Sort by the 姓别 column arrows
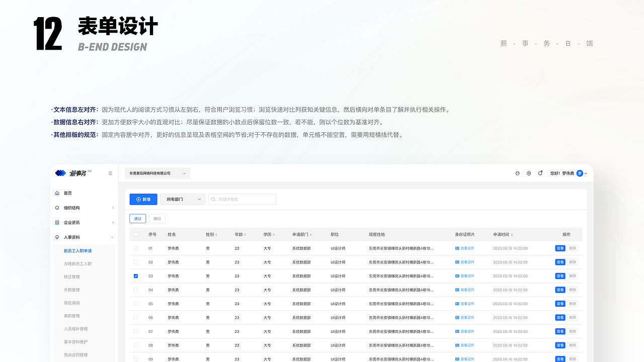The width and height of the screenshot is (644, 362). click(216, 235)
